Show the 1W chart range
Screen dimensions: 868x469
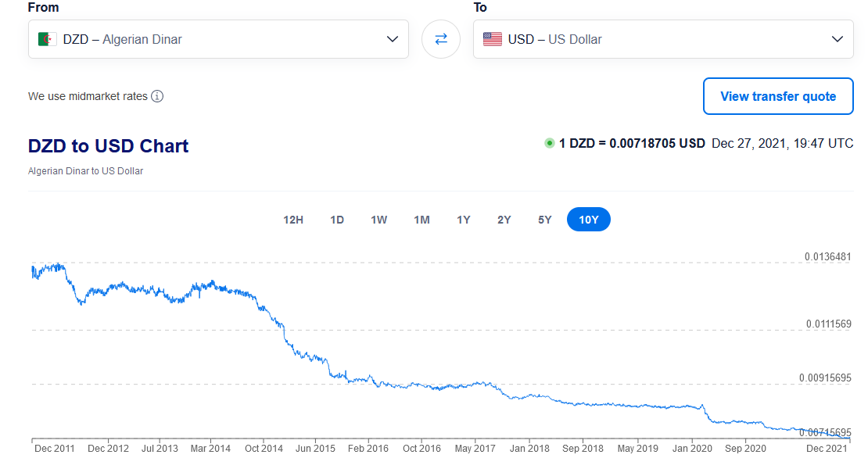pyautogui.click(x=379, y=220)
